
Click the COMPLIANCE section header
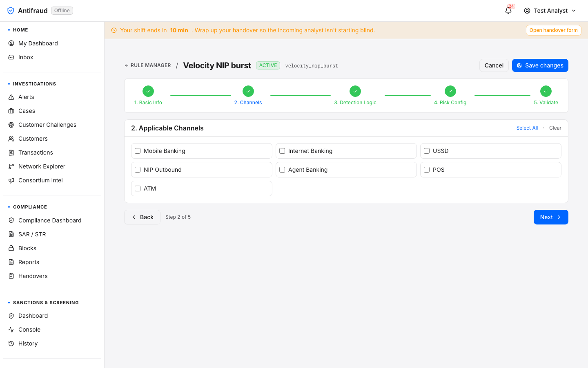point(30,207)
